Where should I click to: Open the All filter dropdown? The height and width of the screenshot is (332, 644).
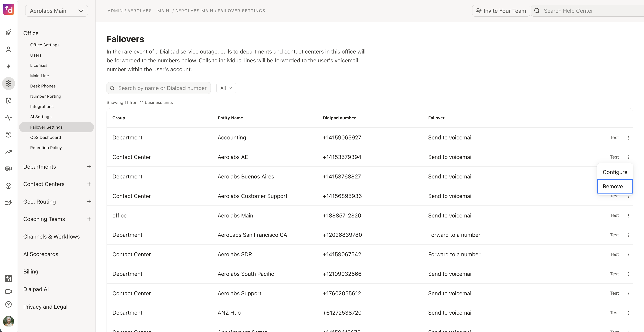coord(226,88)
